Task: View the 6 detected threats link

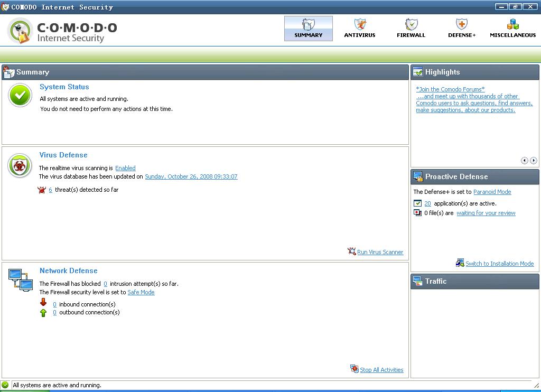Action: pos(50,190)
